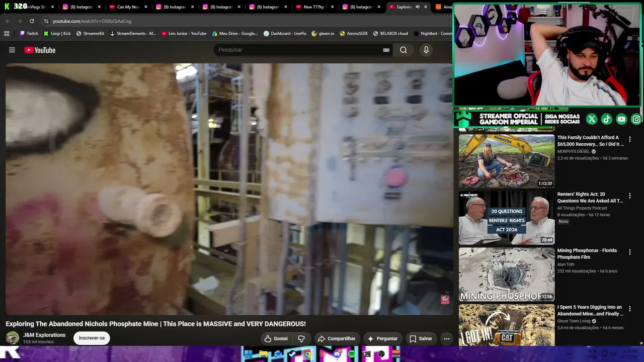Viewport: 644px width, 362px height.
Task: Open options for the Abandoned Mine digging video
Action: tap(629, 309)
